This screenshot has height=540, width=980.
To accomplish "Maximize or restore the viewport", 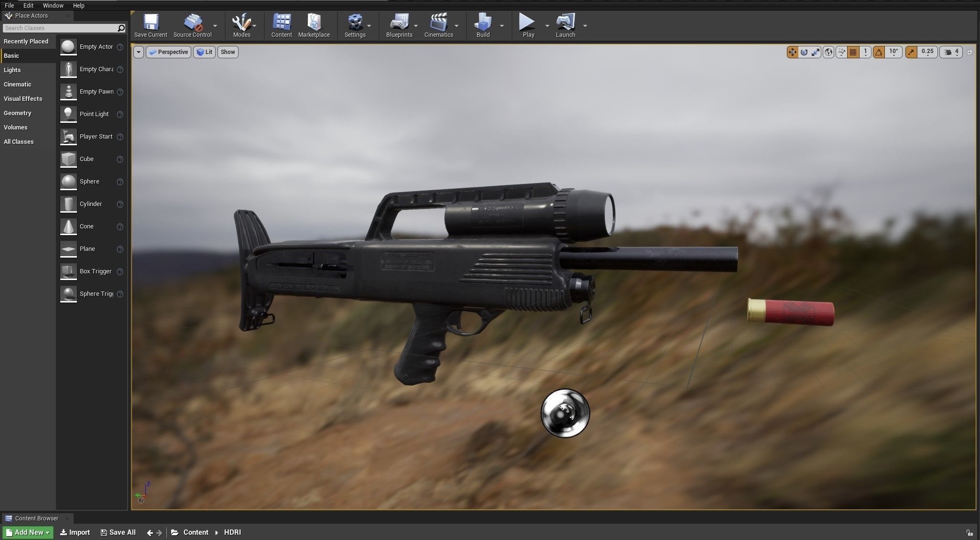I will [x=969, y=52].
